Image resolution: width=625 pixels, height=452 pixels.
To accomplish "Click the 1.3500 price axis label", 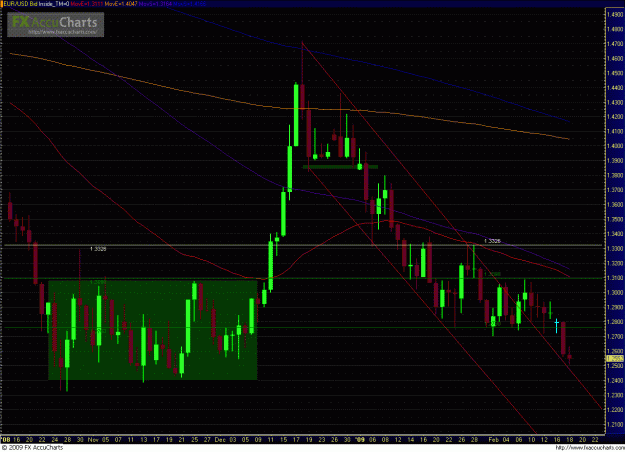I will point(615,219).
